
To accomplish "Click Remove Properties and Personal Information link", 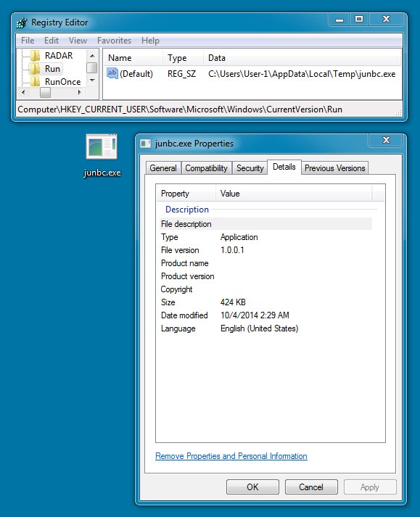I will pos(231,456).
